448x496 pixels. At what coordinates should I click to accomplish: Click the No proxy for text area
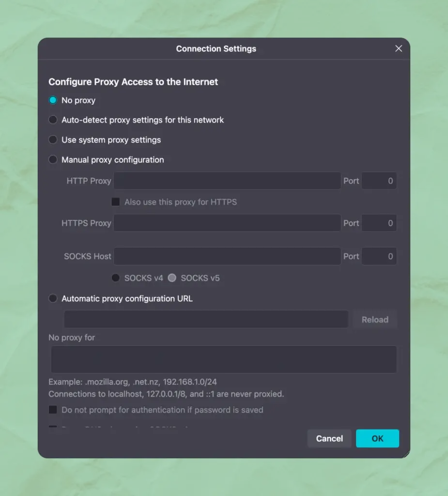tap(224, 359)
